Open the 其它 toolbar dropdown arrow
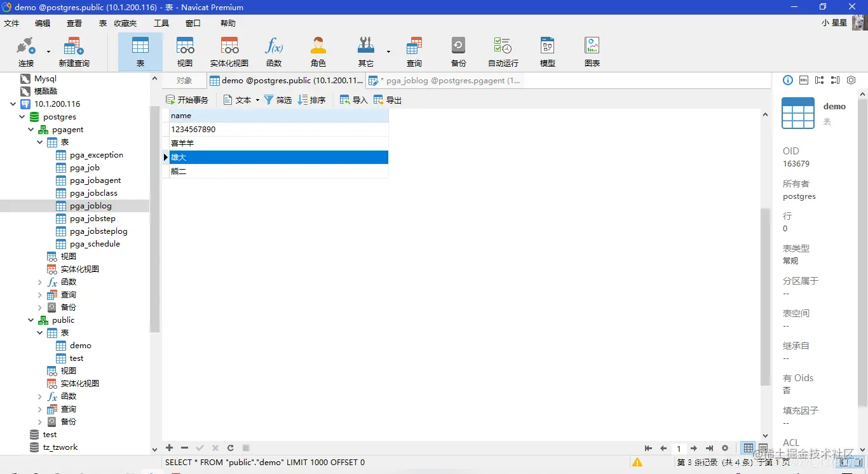The image size is (868, 474). (x=388, y=52)
